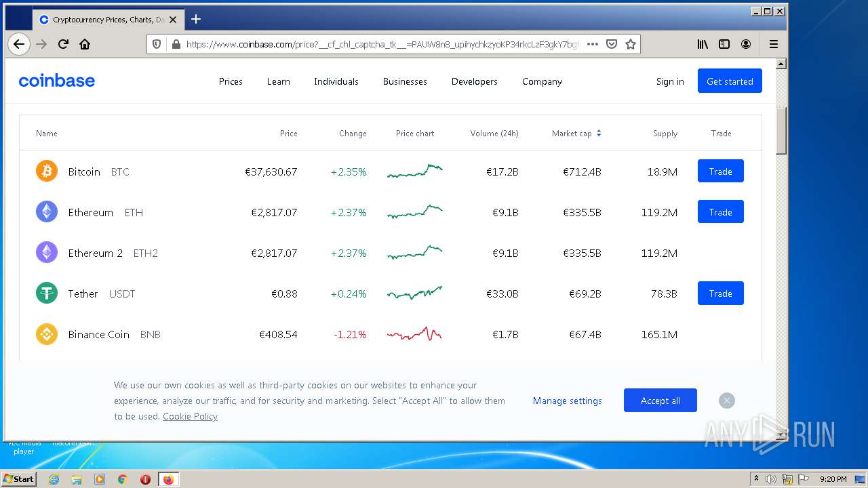The image size is (868, 488).
Task: Click Bitcoin price €37,630.67
Action: point(271,172)
